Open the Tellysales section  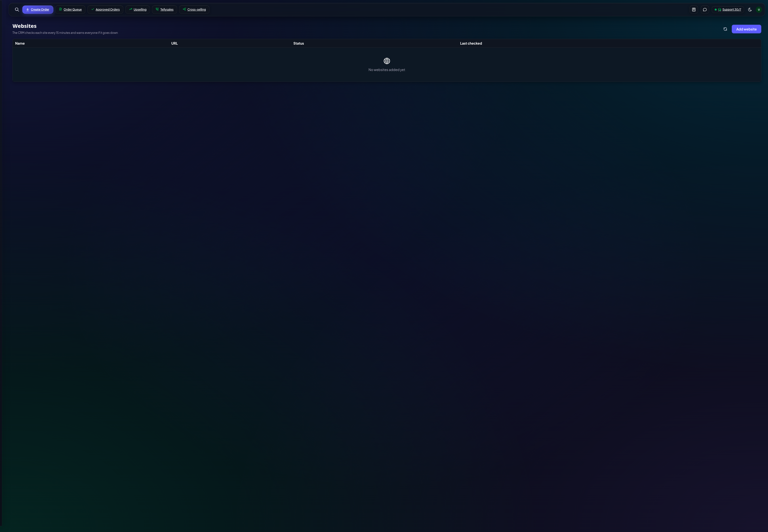tap(164, 10)
